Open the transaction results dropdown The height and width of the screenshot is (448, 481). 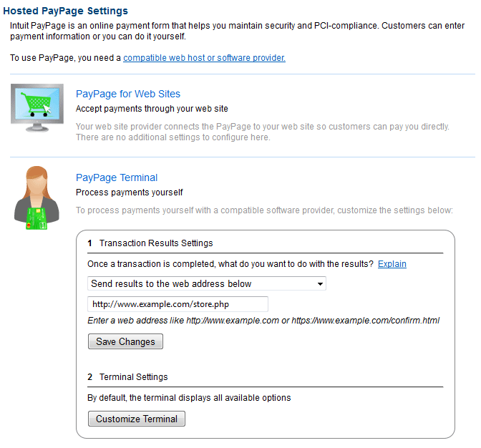pos(207,283)
